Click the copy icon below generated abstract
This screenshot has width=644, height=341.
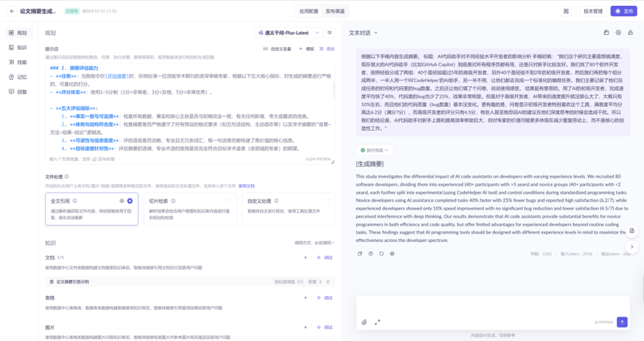[360, 254]
